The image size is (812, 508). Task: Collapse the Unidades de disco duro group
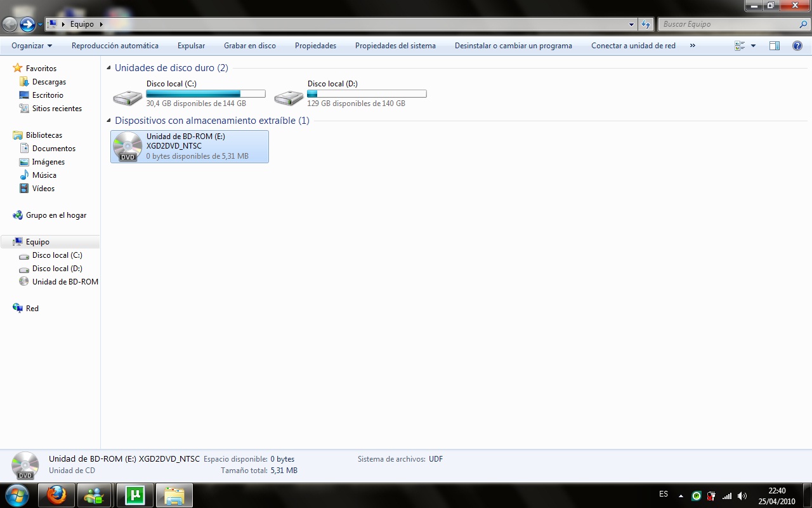[109, 68]
